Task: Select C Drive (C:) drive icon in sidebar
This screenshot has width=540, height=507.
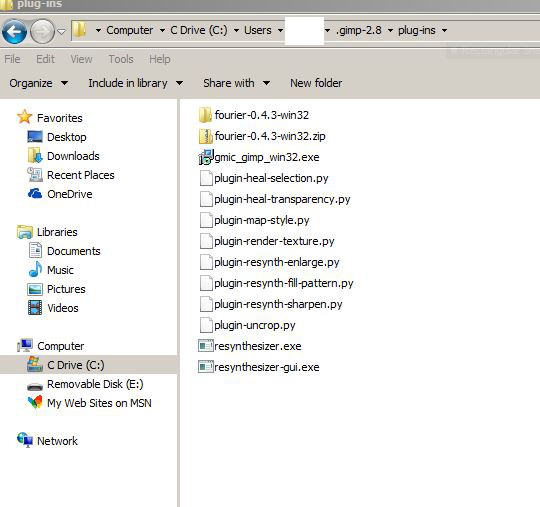Action: (x=35, y=364)
